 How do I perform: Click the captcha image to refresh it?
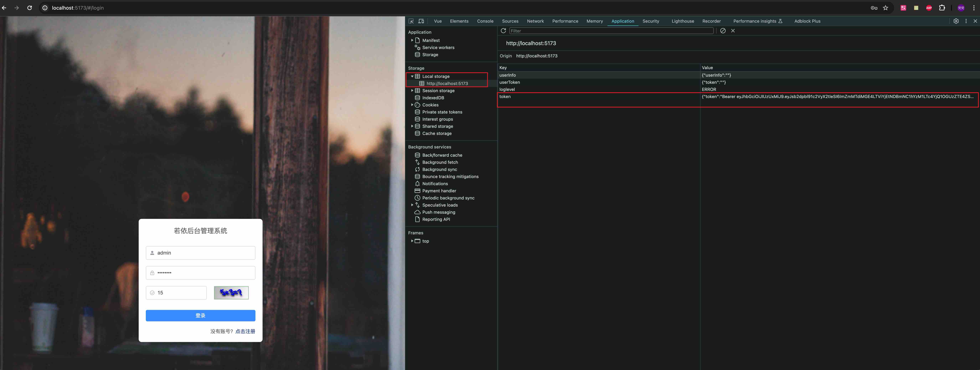click(x=231, y=293)
